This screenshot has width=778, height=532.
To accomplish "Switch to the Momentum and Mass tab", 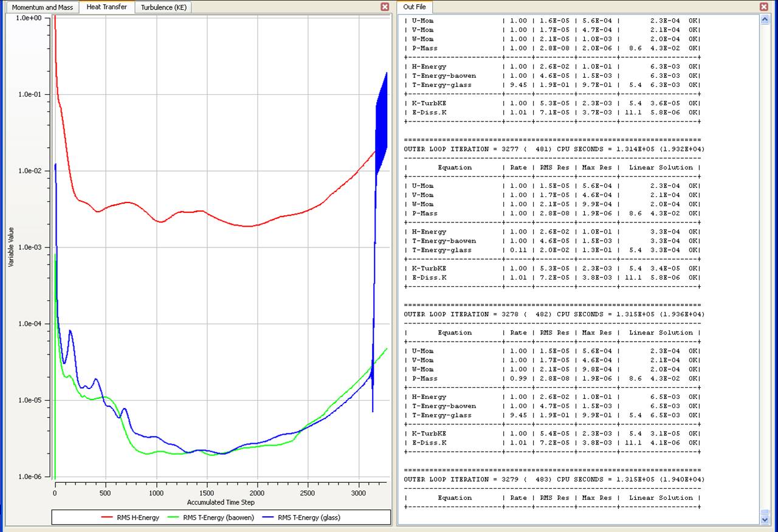I will 42,7.
